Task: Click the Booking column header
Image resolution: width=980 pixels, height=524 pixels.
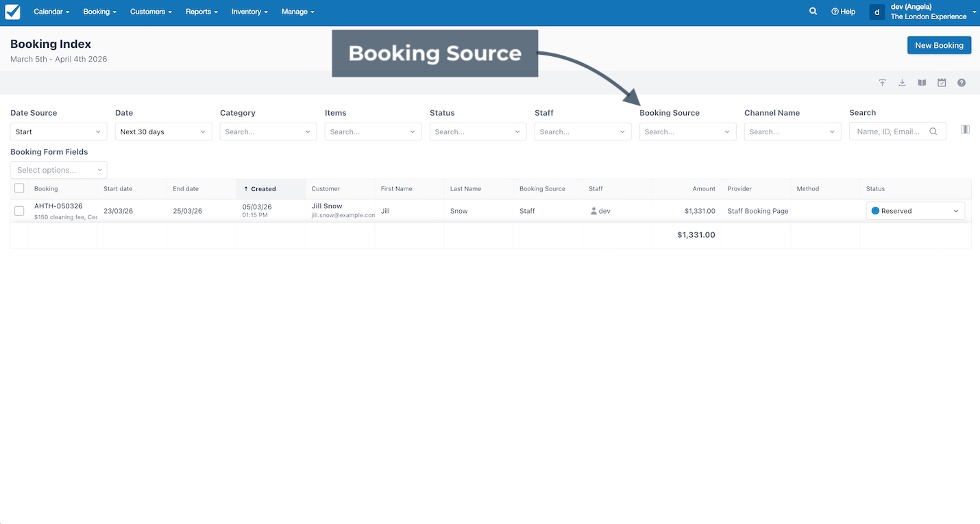Action: (62, 188)
